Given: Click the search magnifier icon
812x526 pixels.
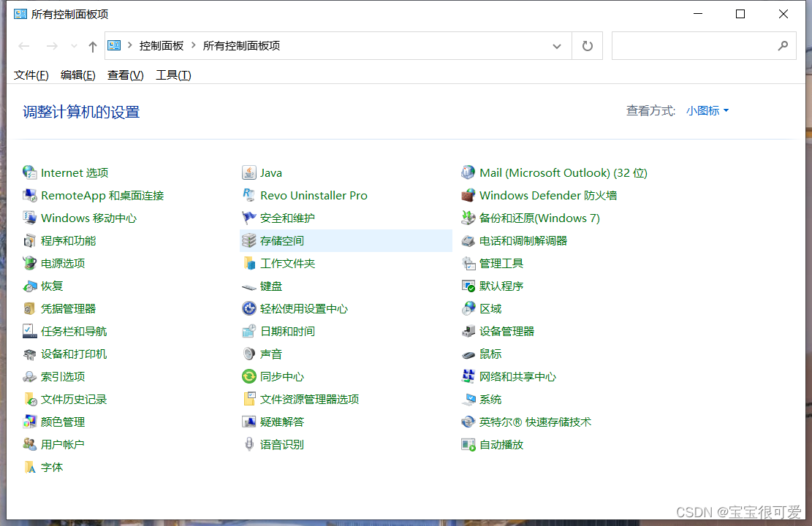Looking at the screenshot, I should pos(783,45).
